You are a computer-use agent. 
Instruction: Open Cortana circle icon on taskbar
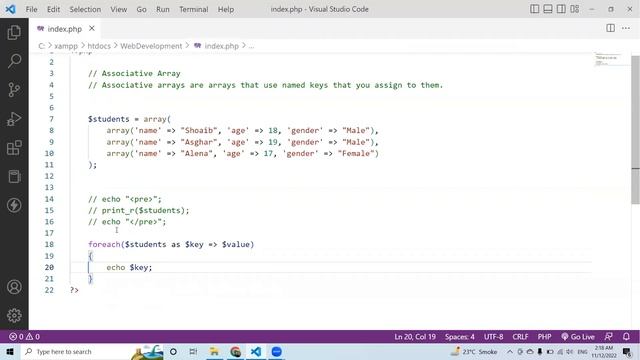(x=173, y=351)
